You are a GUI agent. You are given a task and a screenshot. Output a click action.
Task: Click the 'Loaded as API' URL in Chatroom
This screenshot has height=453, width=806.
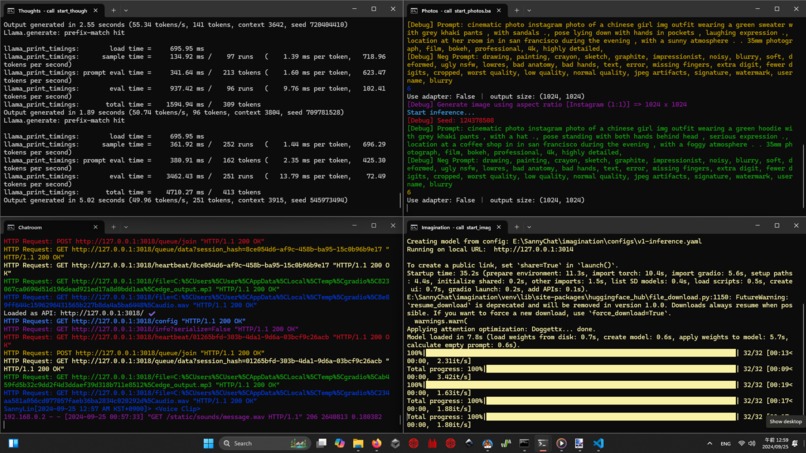[x=102, y=313]
